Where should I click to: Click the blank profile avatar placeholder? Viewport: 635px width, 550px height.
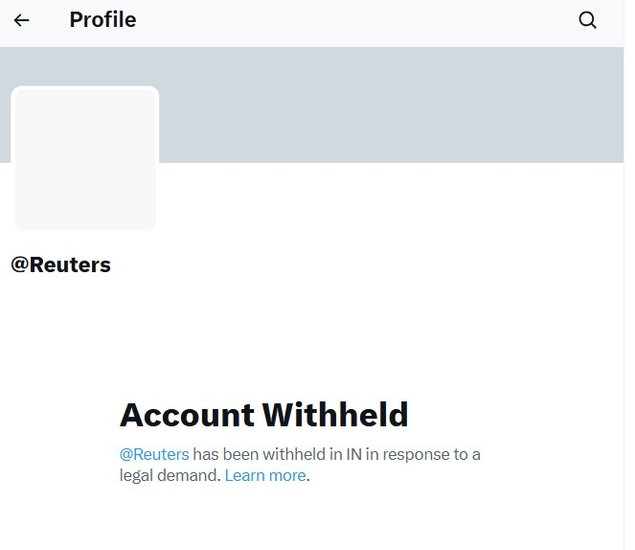click(x=85, y=158)
